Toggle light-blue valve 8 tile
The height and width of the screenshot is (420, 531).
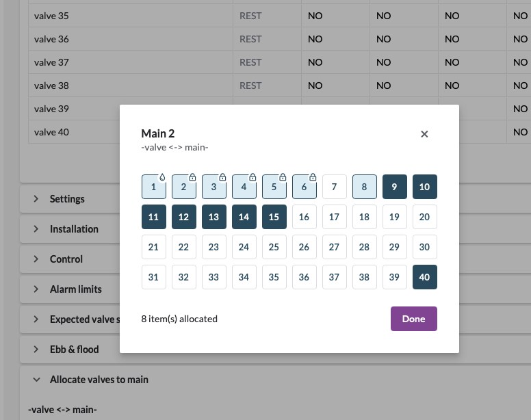(x=364, y=187)
